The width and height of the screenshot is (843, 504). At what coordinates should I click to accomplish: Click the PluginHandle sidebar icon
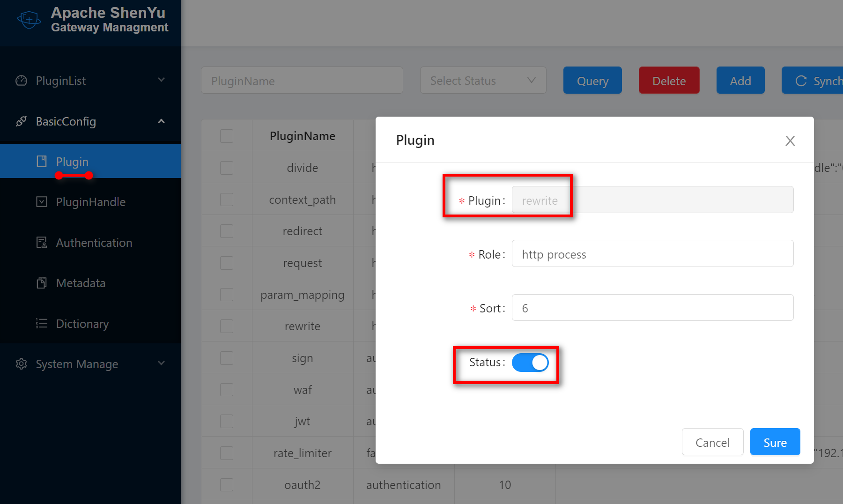[42, 202]
